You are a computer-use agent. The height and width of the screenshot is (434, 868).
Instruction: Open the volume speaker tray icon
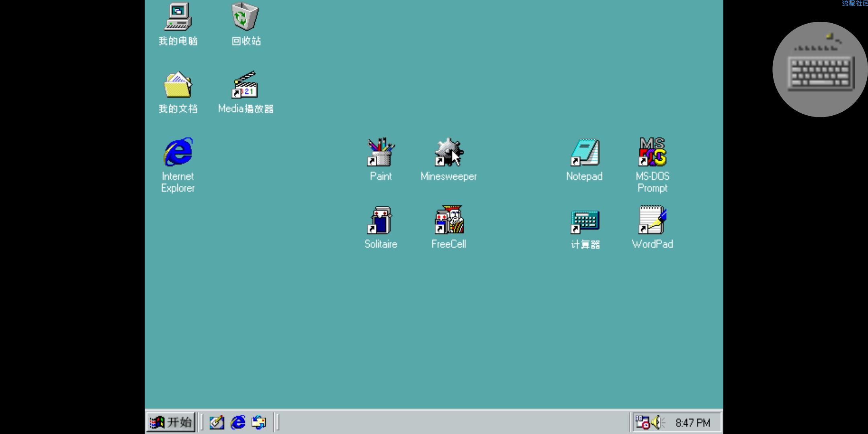pos(657,422)
